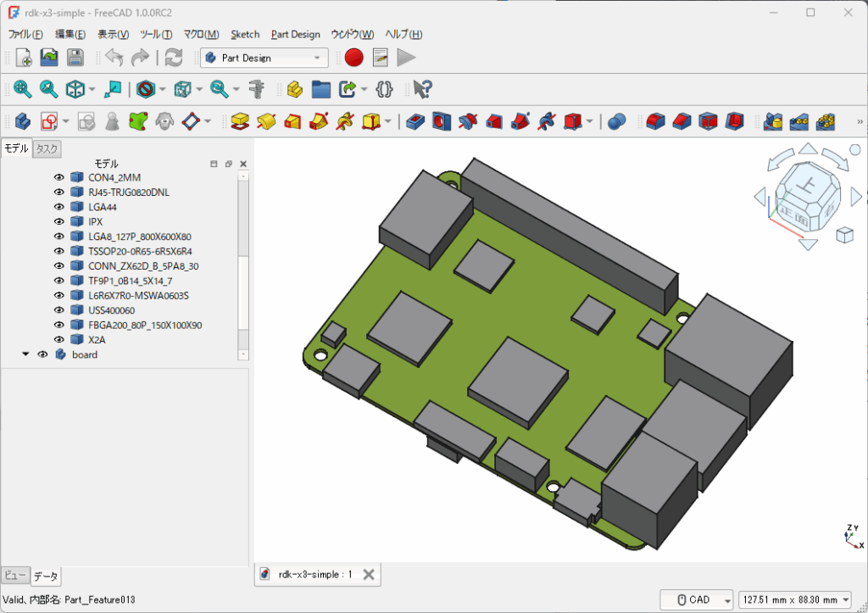
Task: Select the Create Body tool icon
Action: click(x=22, y=121)
